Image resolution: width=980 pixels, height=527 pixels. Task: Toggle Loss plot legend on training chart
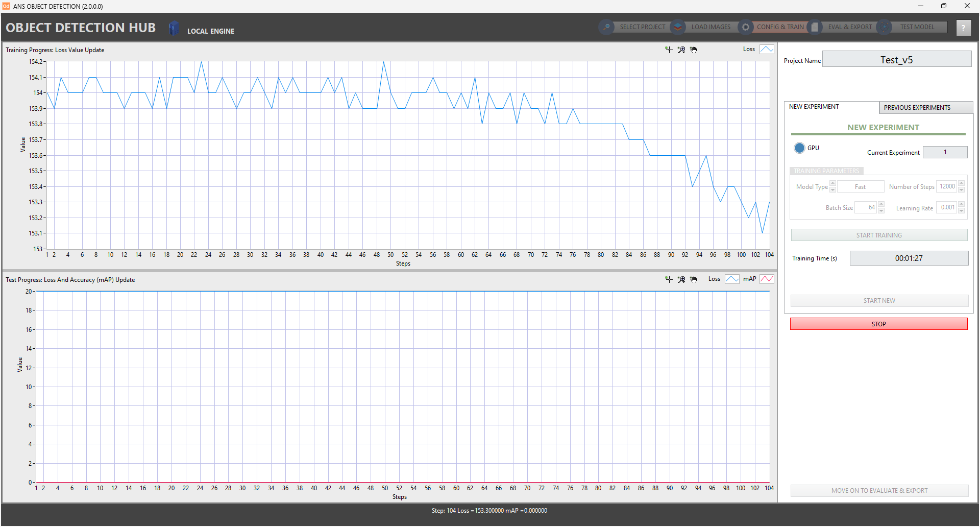click(x=767, y=50)
